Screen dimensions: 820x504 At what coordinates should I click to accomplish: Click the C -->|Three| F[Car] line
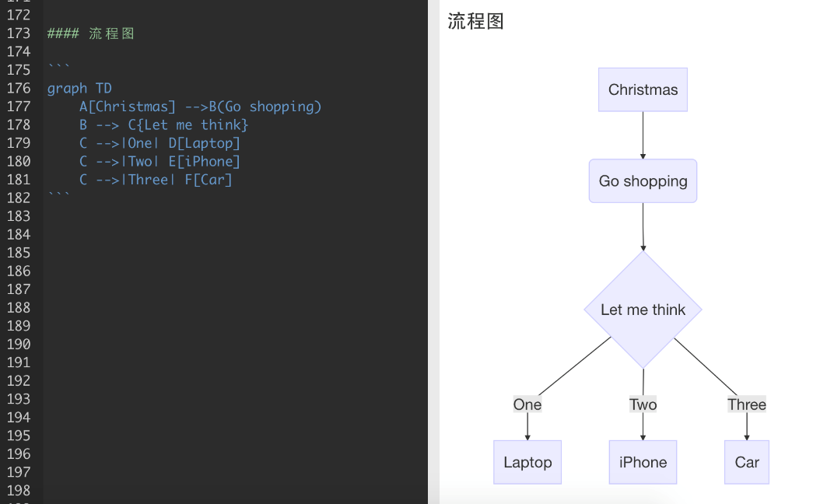pyautogui.click(x=156, y=179)
